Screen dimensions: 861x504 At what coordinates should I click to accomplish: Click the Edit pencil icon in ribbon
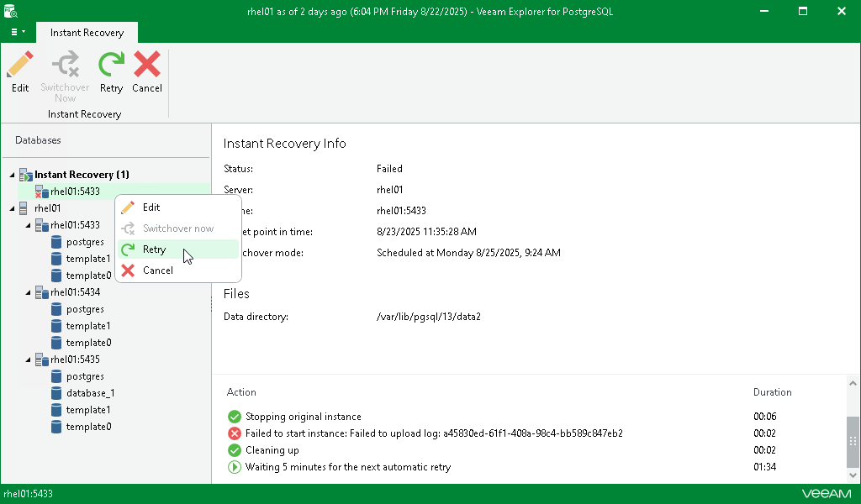click(x=20, y=66)
